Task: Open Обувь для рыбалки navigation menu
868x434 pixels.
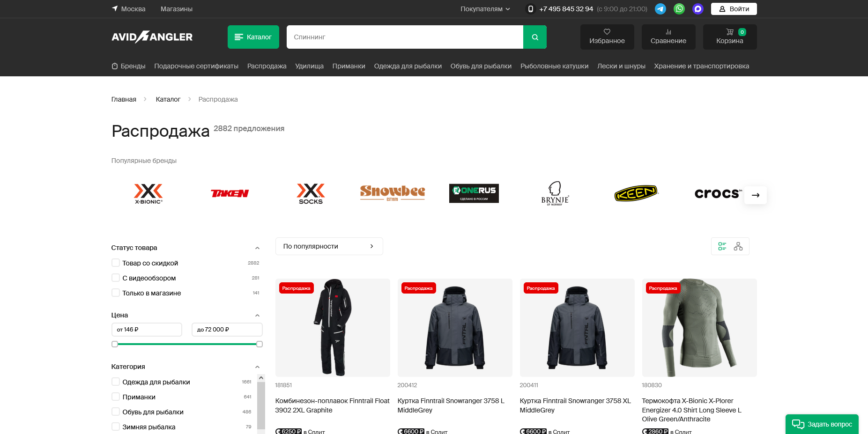Action: click(x=481, y=66)
